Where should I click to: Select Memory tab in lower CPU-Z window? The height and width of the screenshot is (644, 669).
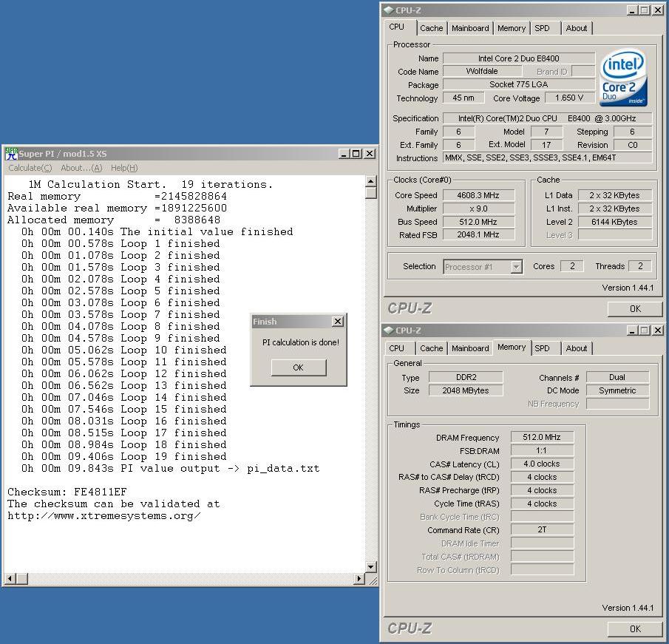point(511,347)
